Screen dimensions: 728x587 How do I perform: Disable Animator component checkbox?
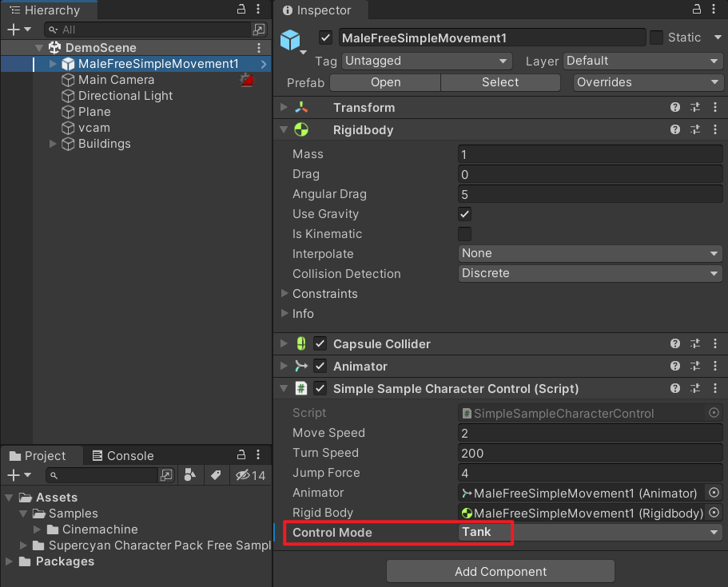(x=320, y=366)
